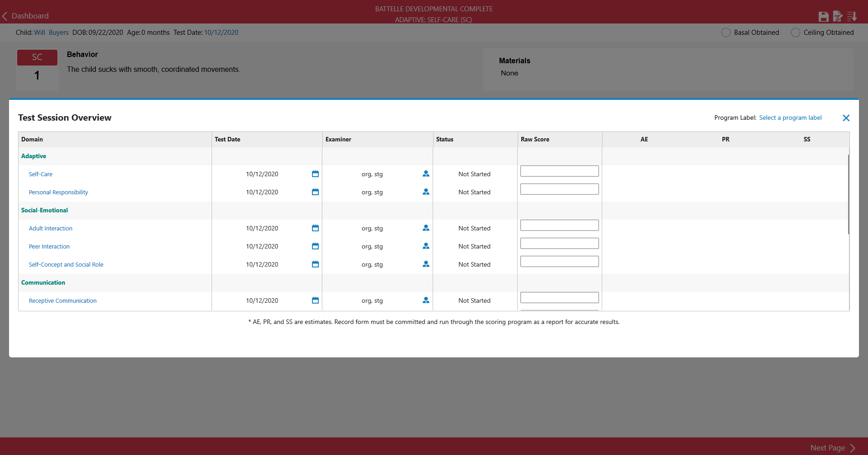Click Peer Interaction Not Started status
This screenshot has width=868, height=455.
tap(474, 247)
